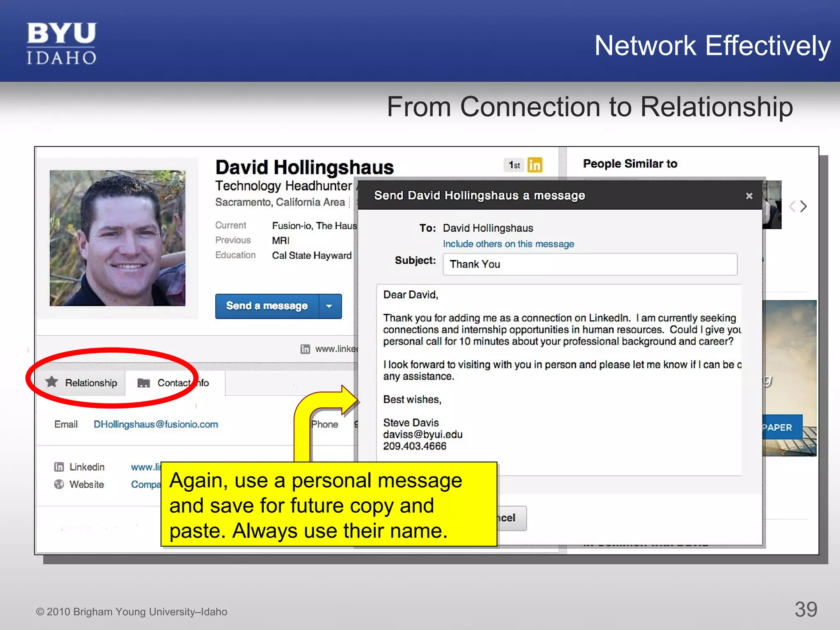The height and width of the screenshot is (630, 840).
Task: Click inside the message body text area
Action: (x=559, y=380)
